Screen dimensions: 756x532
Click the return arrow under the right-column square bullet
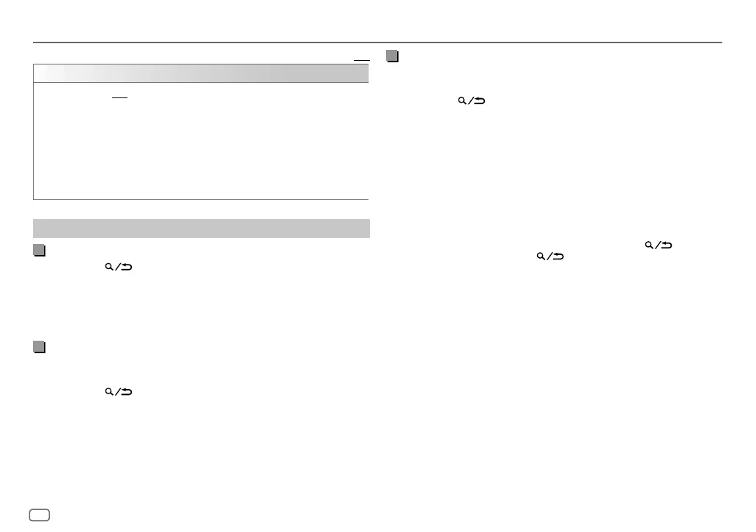coord(479,101)
